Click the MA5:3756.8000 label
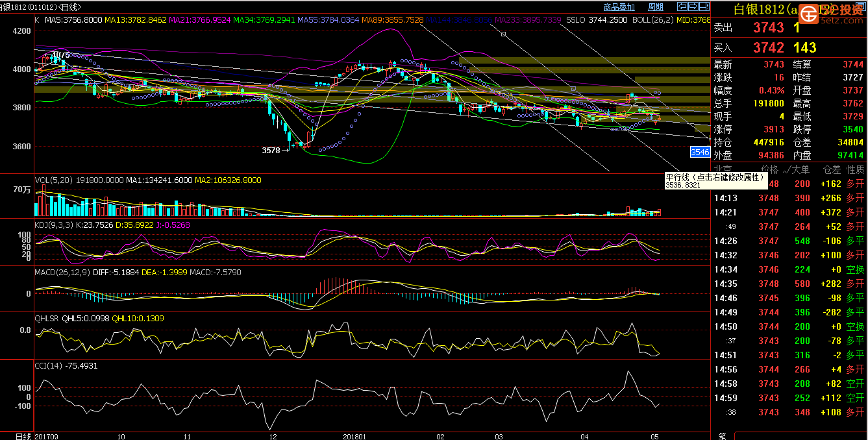This screenshot has width=868, height=440. 74,20
